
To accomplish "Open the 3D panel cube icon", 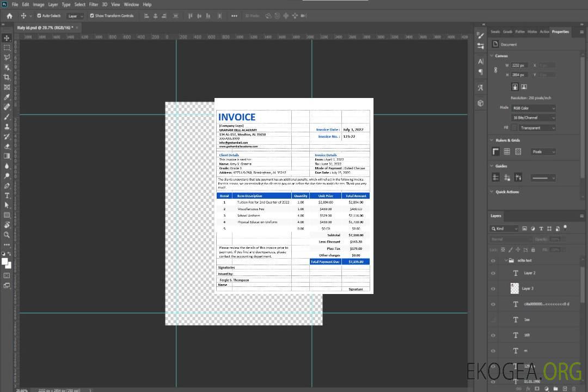I will tap(480, 102).
